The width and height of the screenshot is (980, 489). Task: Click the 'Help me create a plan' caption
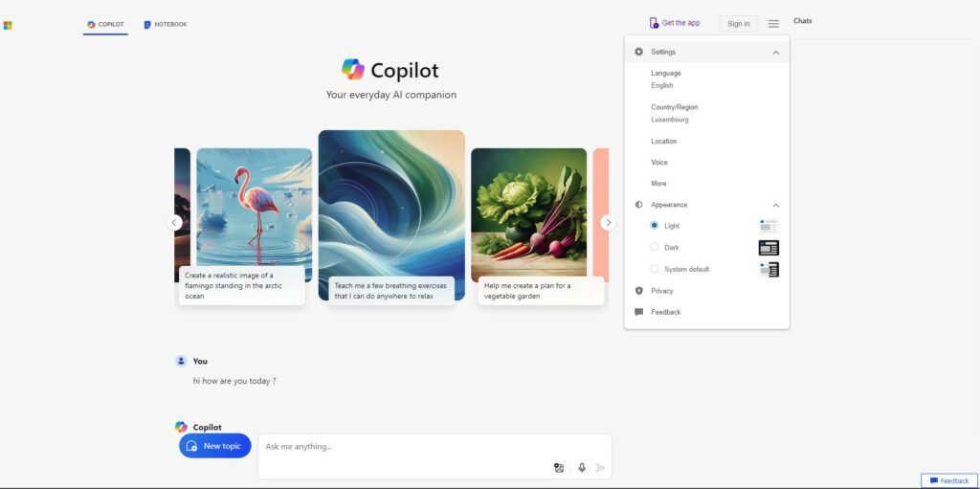542,291
